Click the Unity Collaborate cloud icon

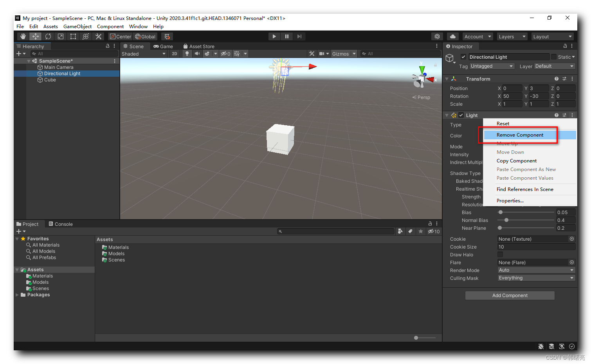452,36
